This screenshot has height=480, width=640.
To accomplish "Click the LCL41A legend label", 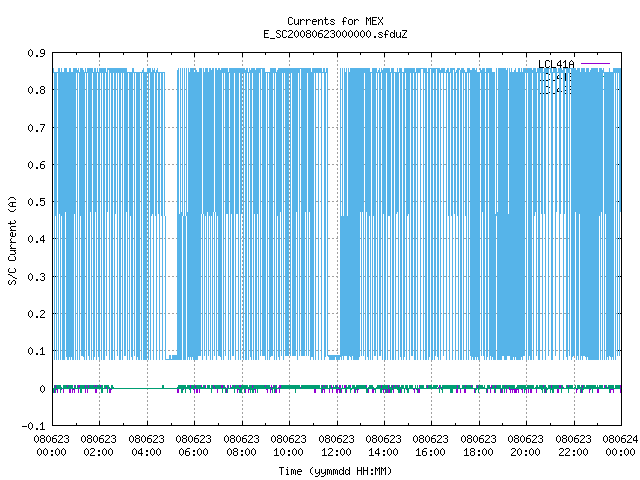I will click(556, 64).
